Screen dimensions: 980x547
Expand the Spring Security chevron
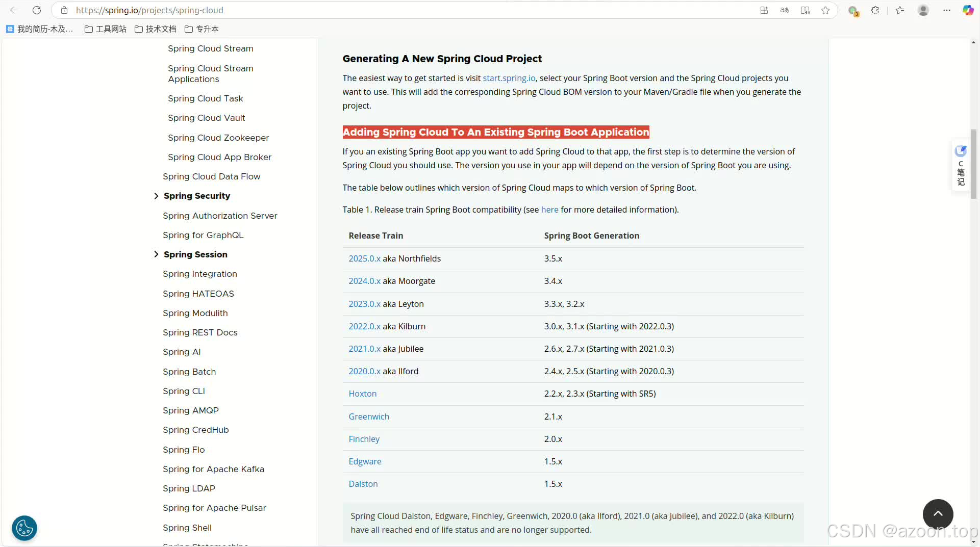tap(156, 196)
